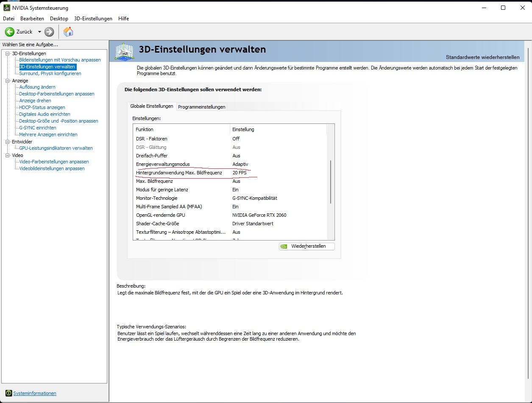Click the Adaptiv value for Energieverwaltungsmodus
Screen dimensions: 532x403
tap(240, 164)
